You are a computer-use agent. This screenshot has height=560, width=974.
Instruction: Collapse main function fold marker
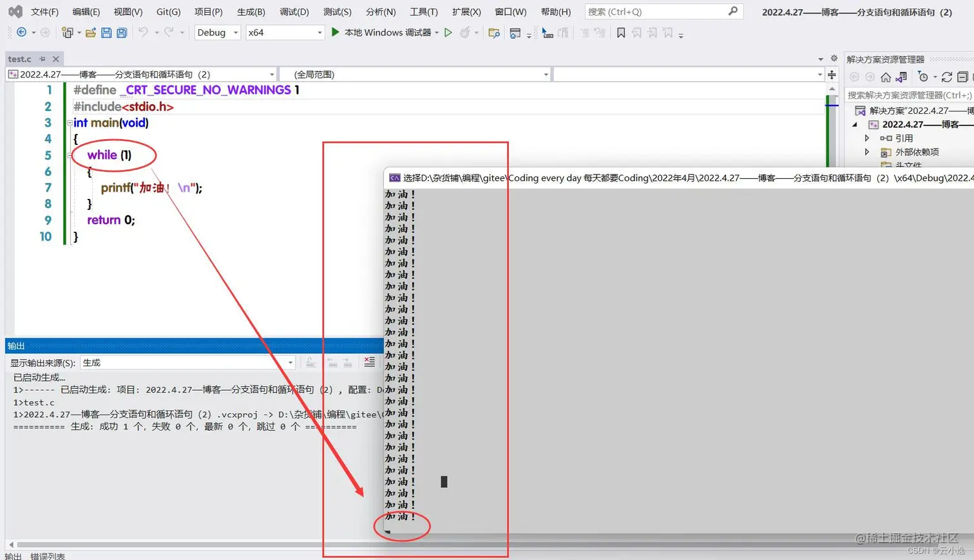point(69,123)
